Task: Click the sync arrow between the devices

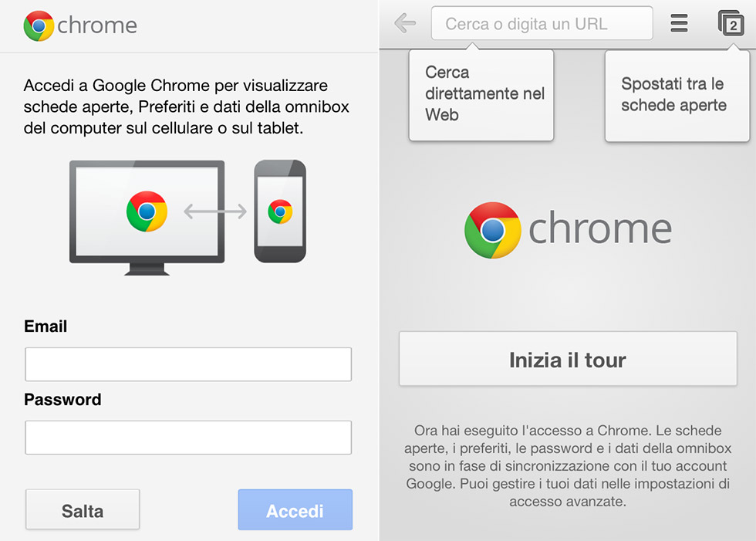Action: (x=214, y=211)
